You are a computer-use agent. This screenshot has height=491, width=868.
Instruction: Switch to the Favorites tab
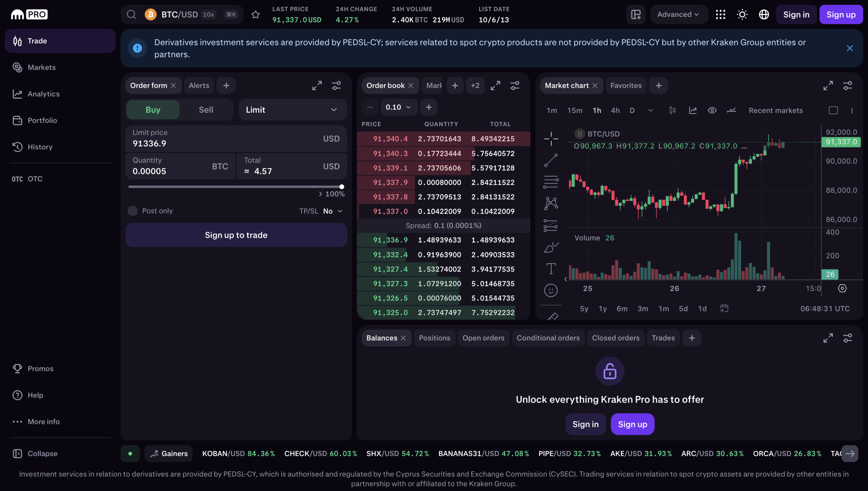(626, 85)
